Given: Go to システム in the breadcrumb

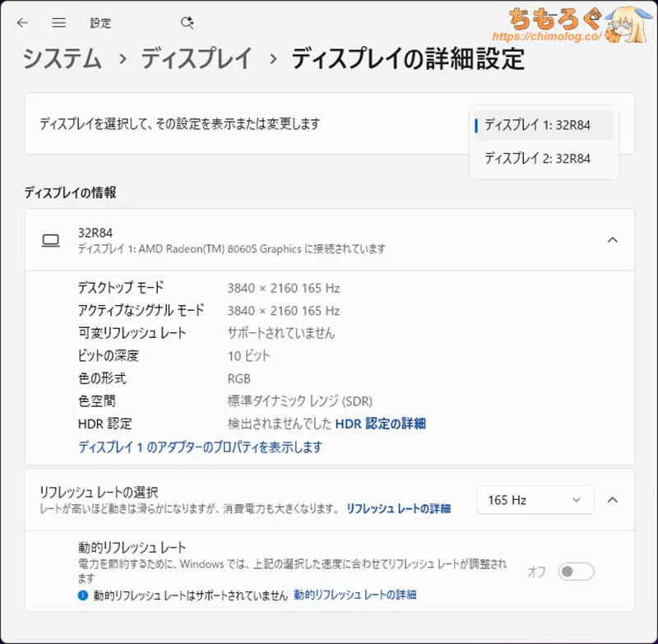Looking at the screenshot, I should click(x=63, y=59).
